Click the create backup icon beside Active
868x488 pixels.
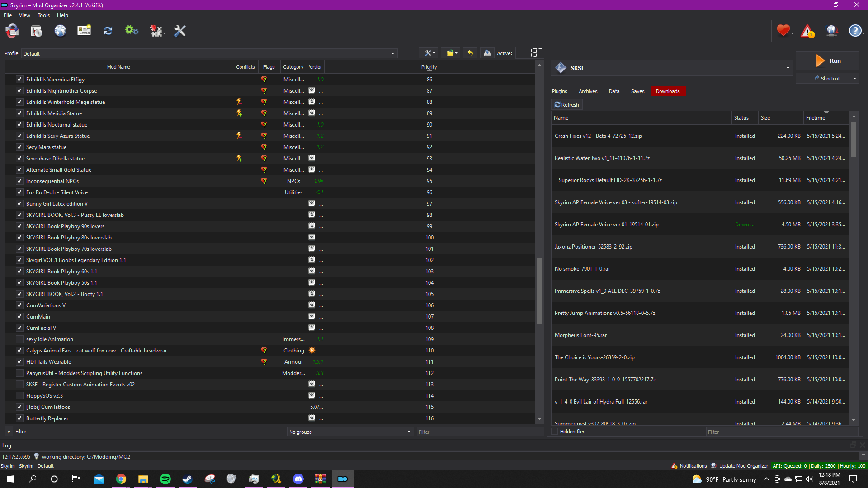click(x=487, y=53)
